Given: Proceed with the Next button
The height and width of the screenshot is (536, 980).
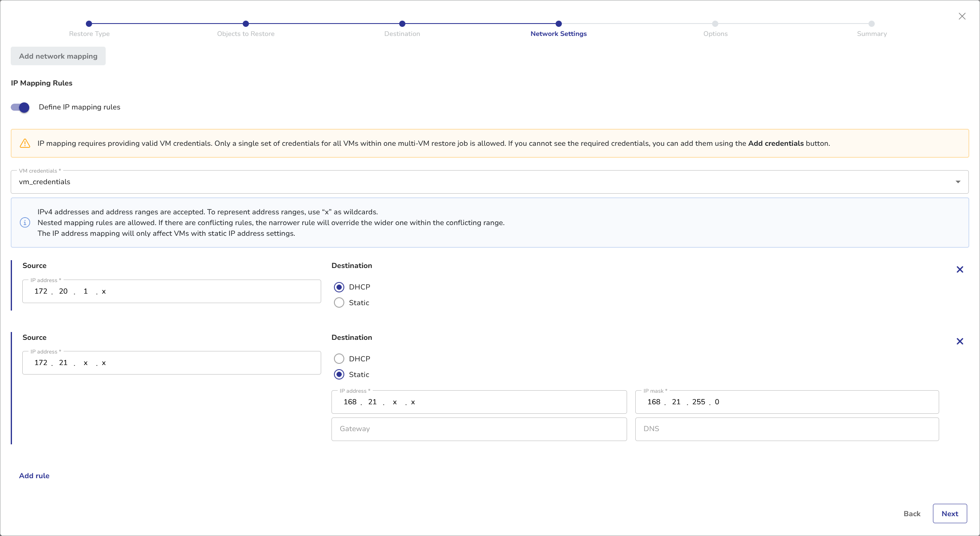Looking at the screenshot, I should [x=949, y=514].
